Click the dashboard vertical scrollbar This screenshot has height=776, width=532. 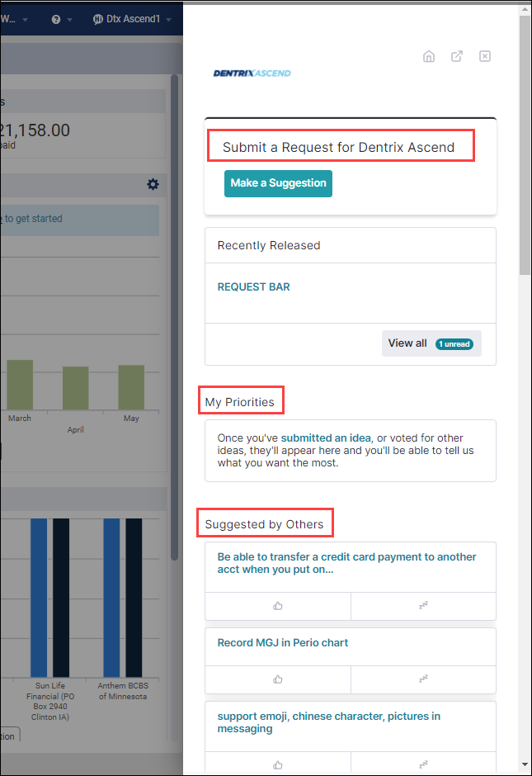(174, 317)
